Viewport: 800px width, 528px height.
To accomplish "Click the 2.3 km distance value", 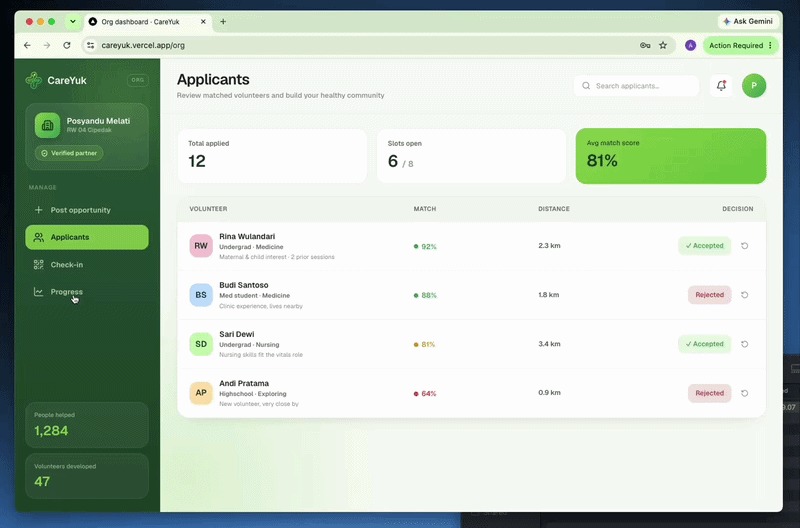I will click(549, 246).
